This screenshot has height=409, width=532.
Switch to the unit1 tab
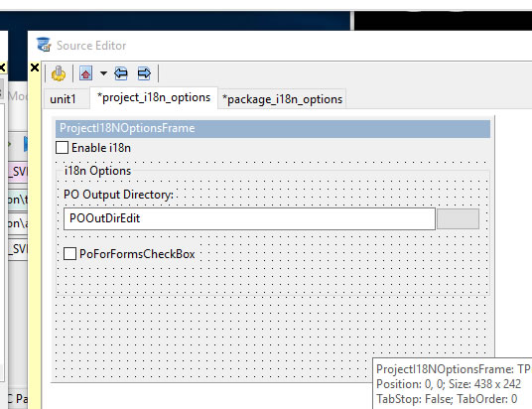(63, 99)
